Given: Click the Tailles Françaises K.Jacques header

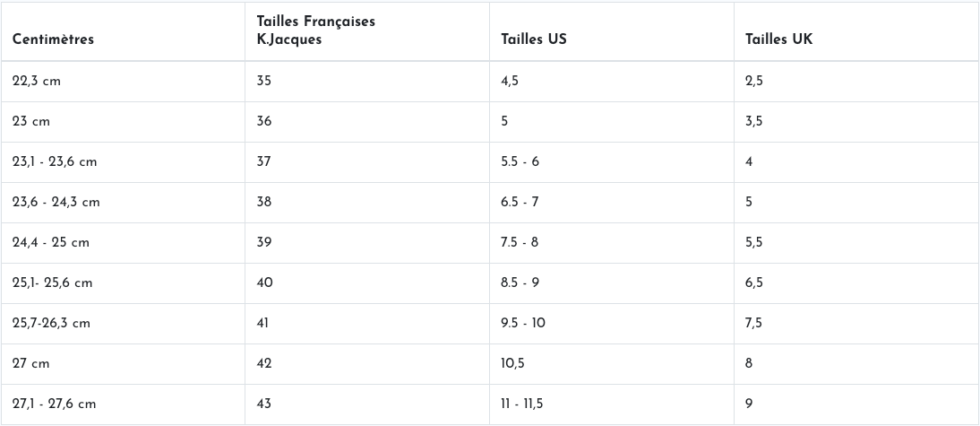Looking at the screenshot, I should [315, 30].
